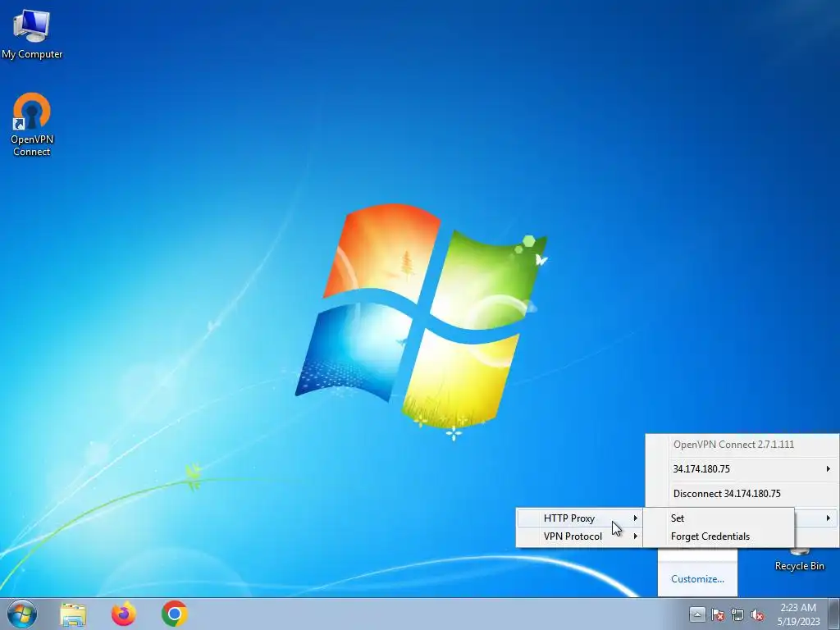Open the 34.174.180.75 profile submenu

tap(742, 468)
